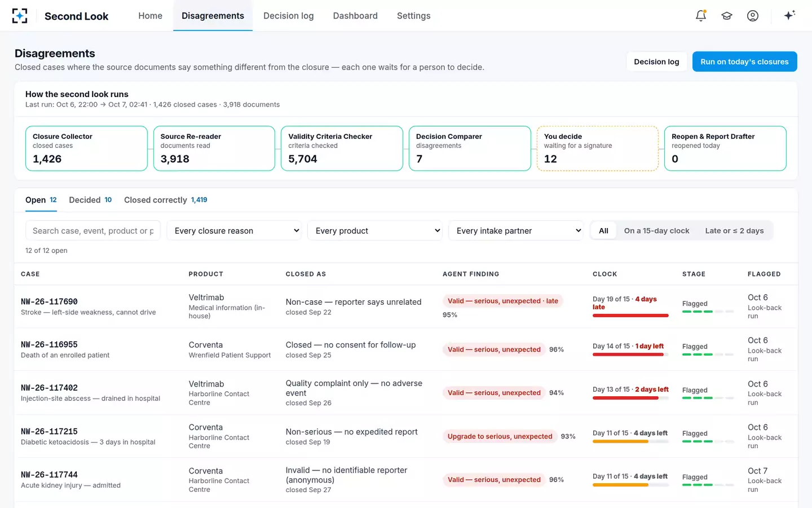Viewport: 812px width, 508px height.
Task: Filter by On a 15-day clock
Action: point(656,230)
